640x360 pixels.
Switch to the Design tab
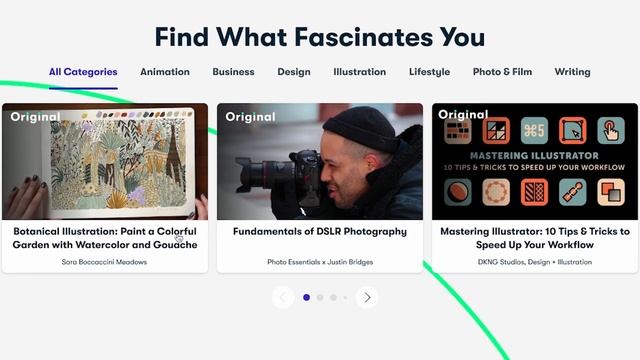[294, 72]
